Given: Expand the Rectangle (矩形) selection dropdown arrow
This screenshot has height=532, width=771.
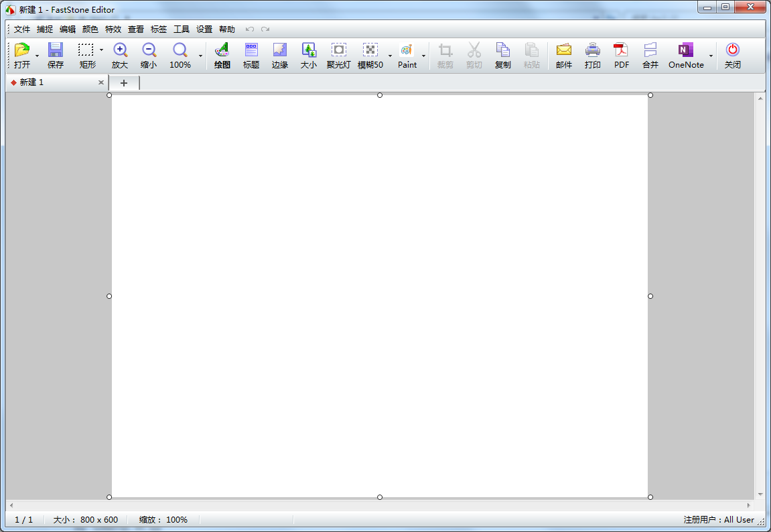Looking at the screenshot, I should click(x=101, y=50).
